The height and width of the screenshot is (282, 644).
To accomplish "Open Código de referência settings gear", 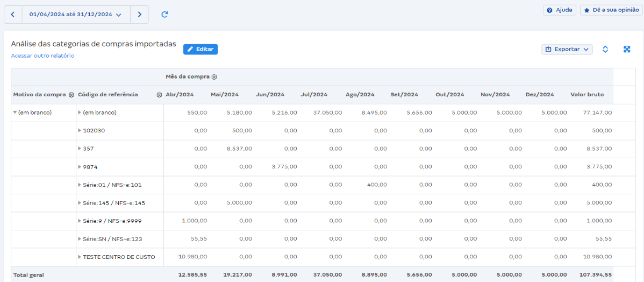I will [x=159, y=95].
